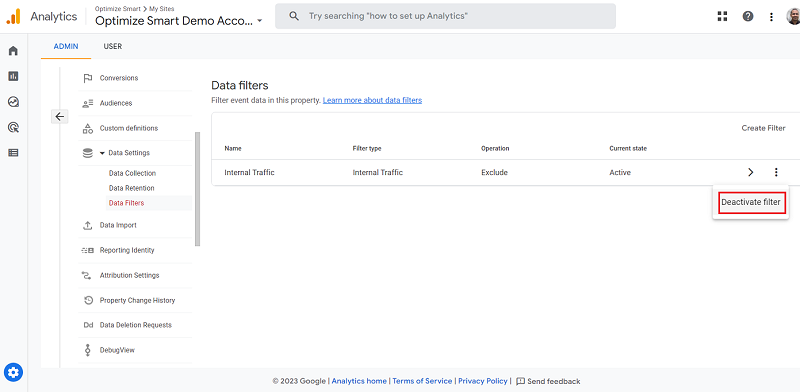This screenshot has width=800, height=392.
Task: Open Reports bar chart icon in left rail
Action: (13, 76)
